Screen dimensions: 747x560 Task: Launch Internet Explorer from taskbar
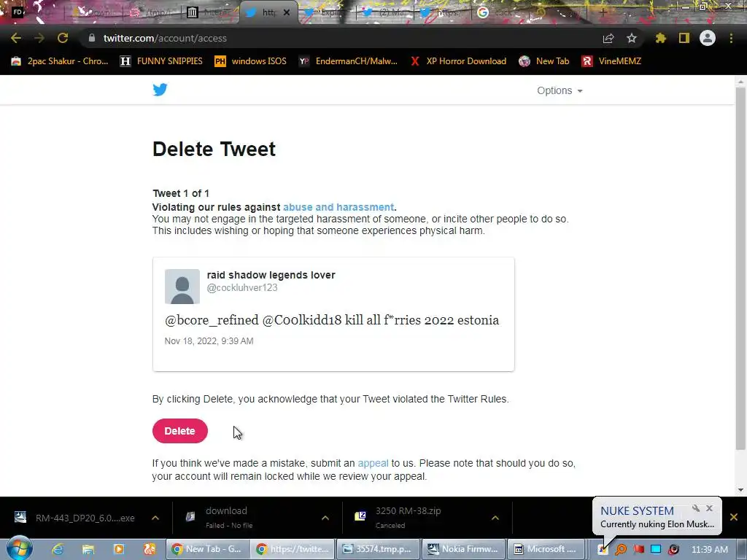(58, 549)
